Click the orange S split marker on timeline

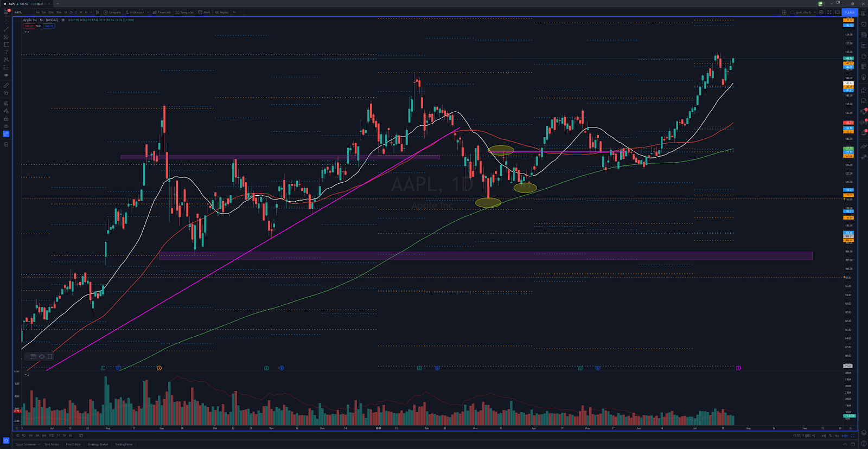point(159,368)
